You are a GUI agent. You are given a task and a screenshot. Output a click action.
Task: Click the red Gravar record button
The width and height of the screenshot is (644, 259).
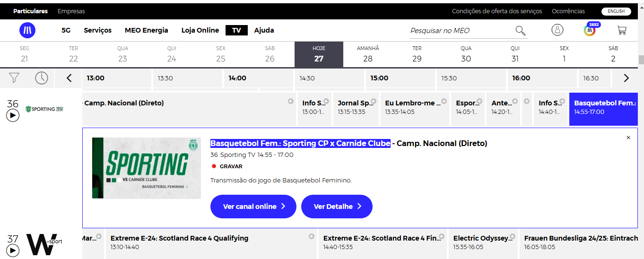227,166
